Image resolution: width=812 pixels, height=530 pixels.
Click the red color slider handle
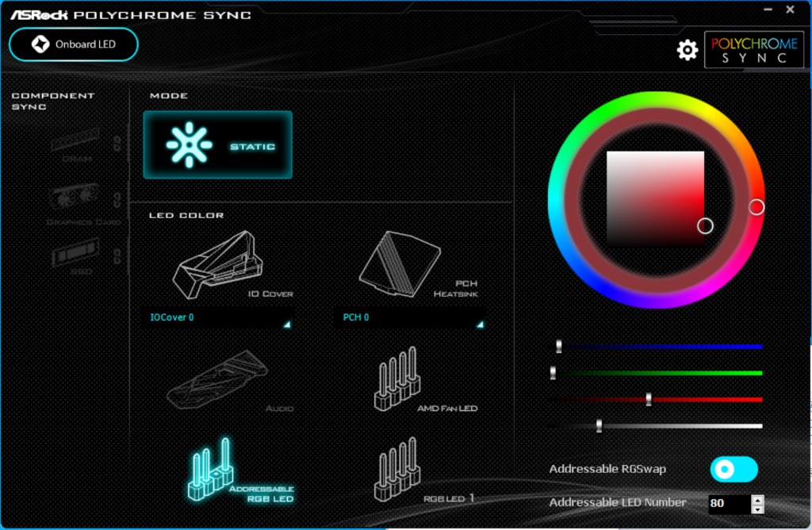[x=649, y=399]
